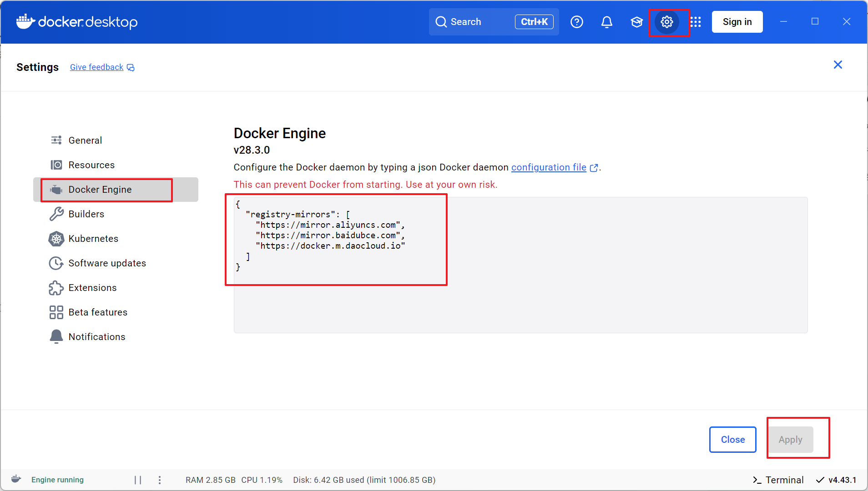Screen dimensions: 868x491
Task: Click the Beta features grid icon
Action: [56, 312]
